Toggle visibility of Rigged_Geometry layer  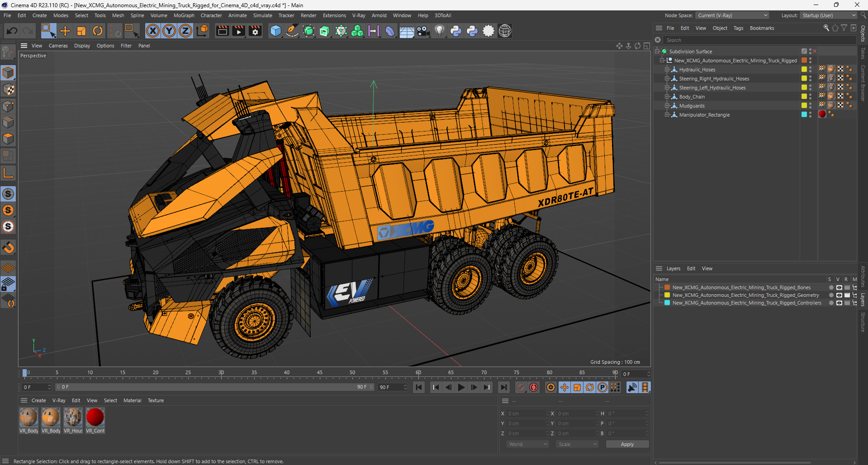click(839, 295)
